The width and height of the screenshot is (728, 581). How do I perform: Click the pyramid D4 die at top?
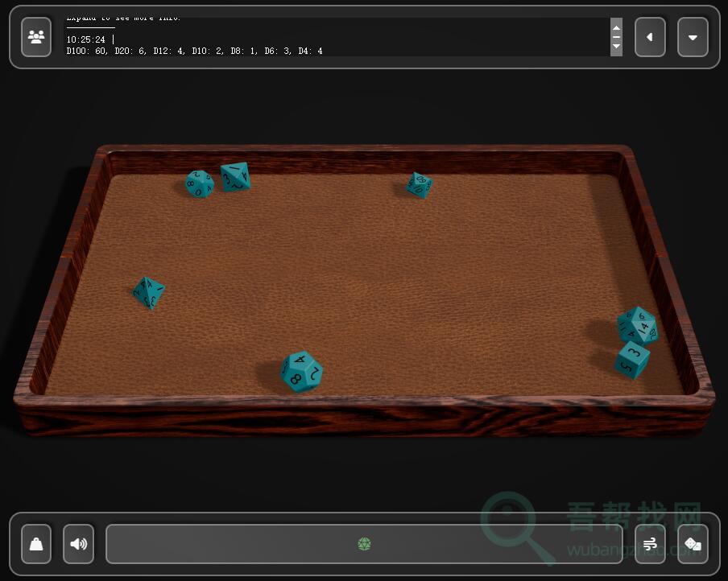pos(235,176)
